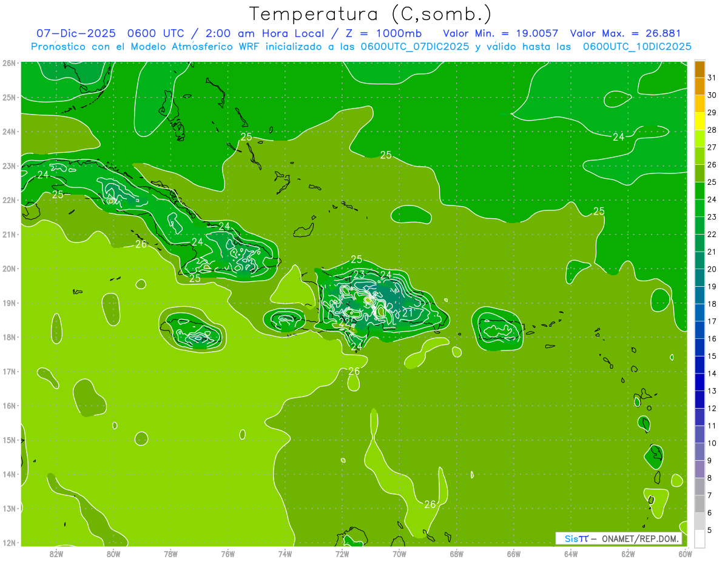Click the "25N" latitude axis label

pos(9,97)
